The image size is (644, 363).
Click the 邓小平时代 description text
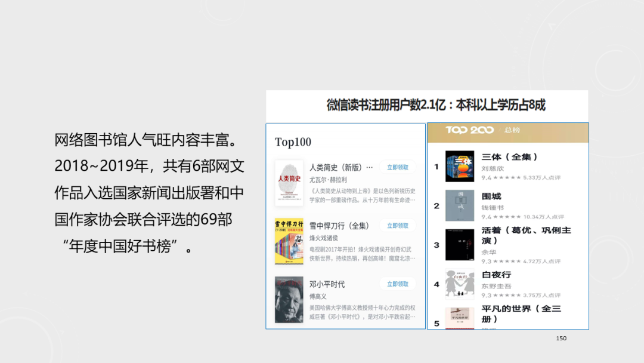pos(363,312)
